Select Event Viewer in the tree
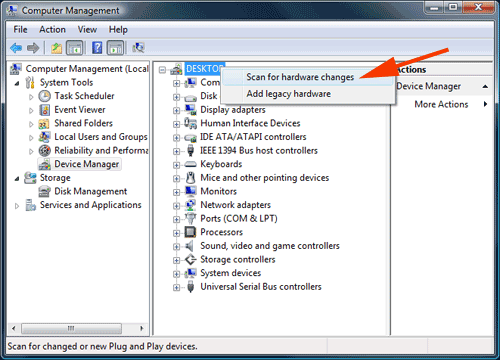This screenshot has height=360, width=500. [80, 110]
